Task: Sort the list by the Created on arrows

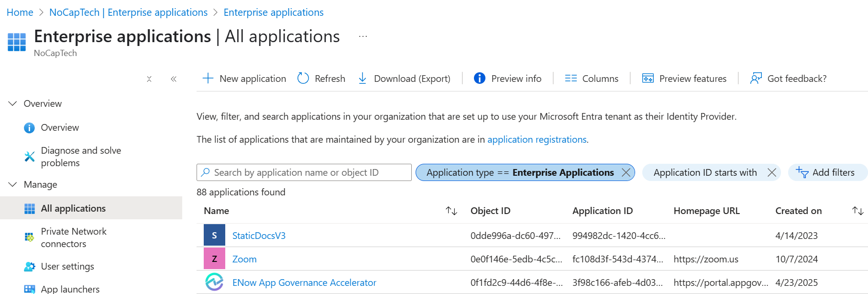Action: click(858, 211)
